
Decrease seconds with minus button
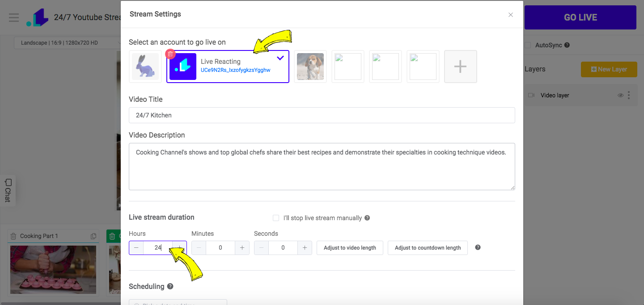[x=262, y=248]
